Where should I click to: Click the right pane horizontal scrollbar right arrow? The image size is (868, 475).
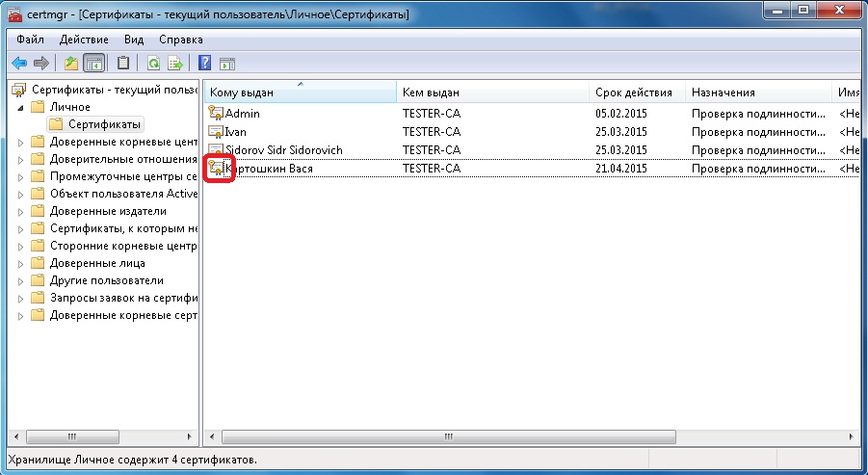(851, 439)
